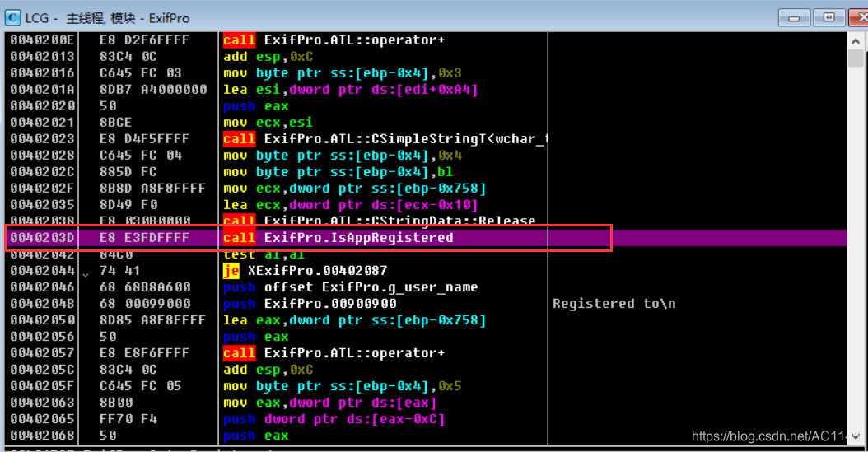868x452 pixels.
Task: Select push offset ExifPro.g_user_name instruction
Action: point(350,287)
